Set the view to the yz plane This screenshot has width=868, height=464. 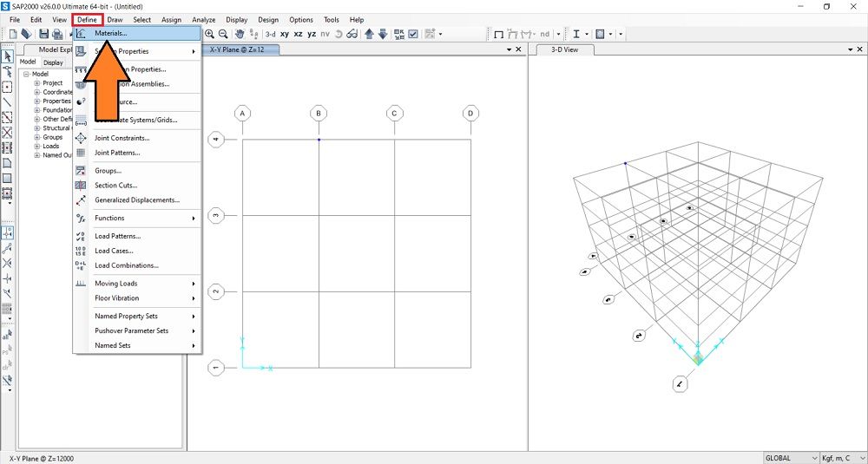pyautogui.click(x=312, y=35)
